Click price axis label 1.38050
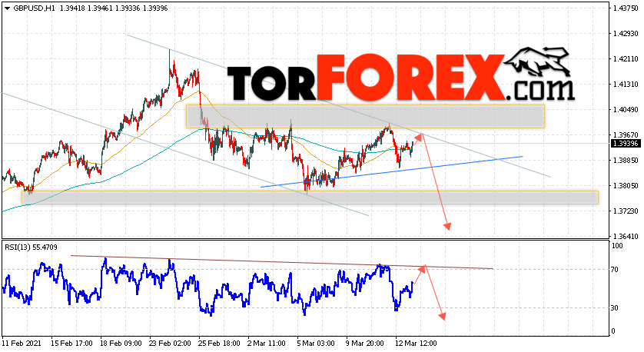The image size is (644, 352). click(x=626, y=186)
